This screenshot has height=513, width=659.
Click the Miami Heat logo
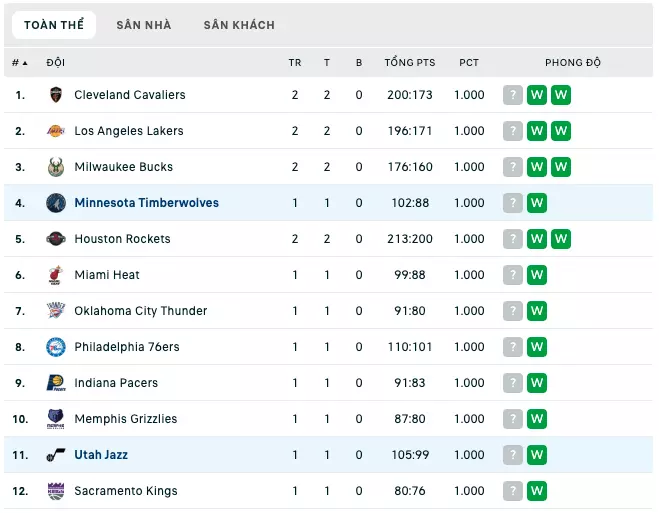[56, 275]
